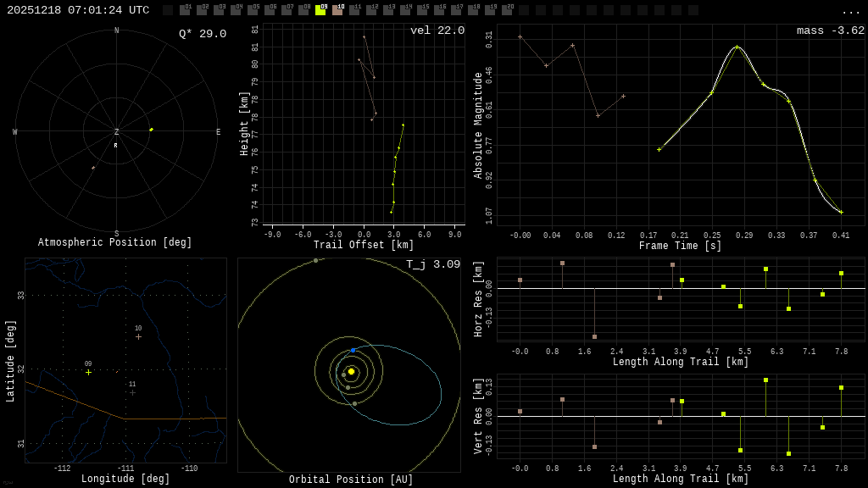Click yellow meteor point in atmospheric polar plot
This screenshot has width=868, height=488.
[x=152, y=130]
